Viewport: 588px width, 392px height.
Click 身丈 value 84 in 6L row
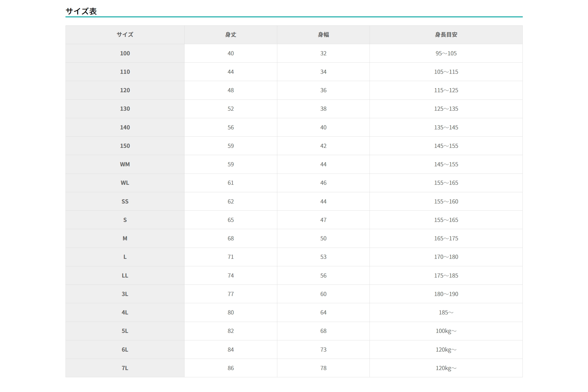pos(231,349)
